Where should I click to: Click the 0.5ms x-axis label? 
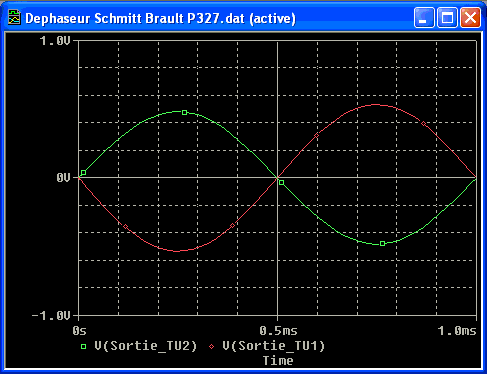pyautogui.click(x=278, y=331)
